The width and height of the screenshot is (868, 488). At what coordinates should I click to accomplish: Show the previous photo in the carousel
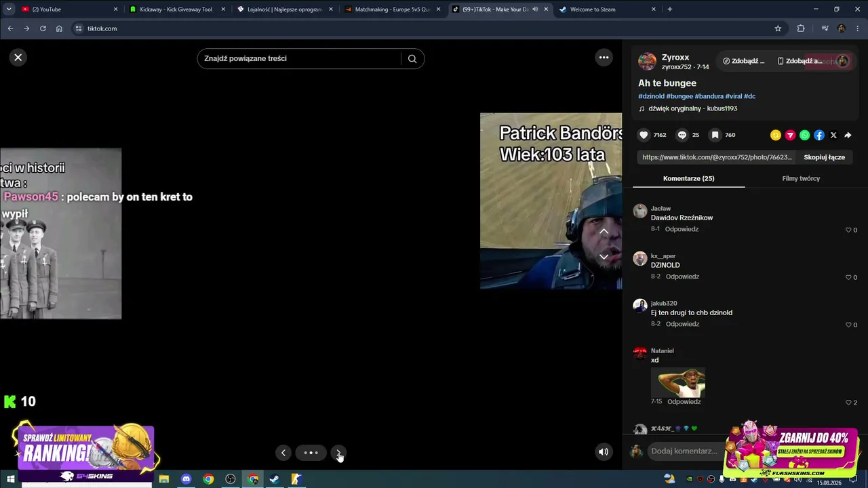(283, 453)
